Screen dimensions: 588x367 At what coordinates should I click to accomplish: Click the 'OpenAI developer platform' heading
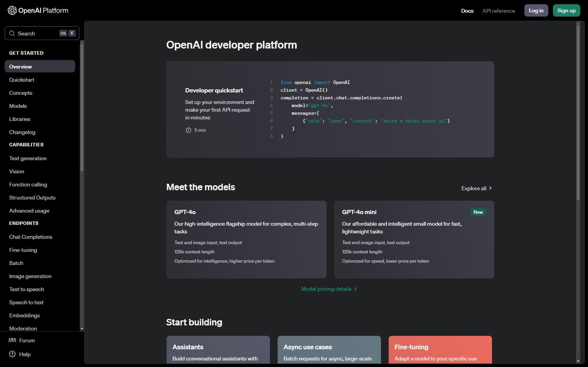coord(231,45)
